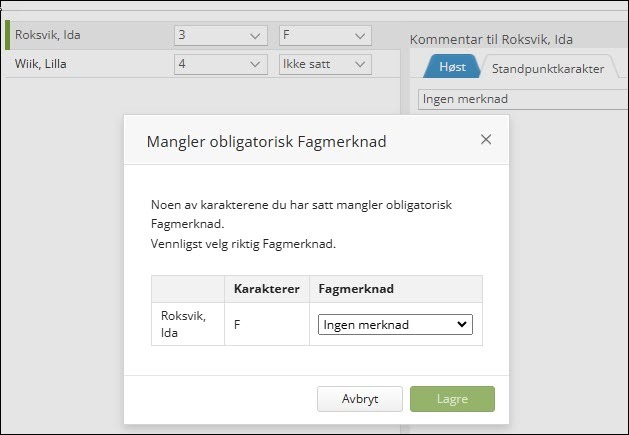629x435 pixels.
Task: Click the Ingen merknad comment field
Action: point(520,99)
